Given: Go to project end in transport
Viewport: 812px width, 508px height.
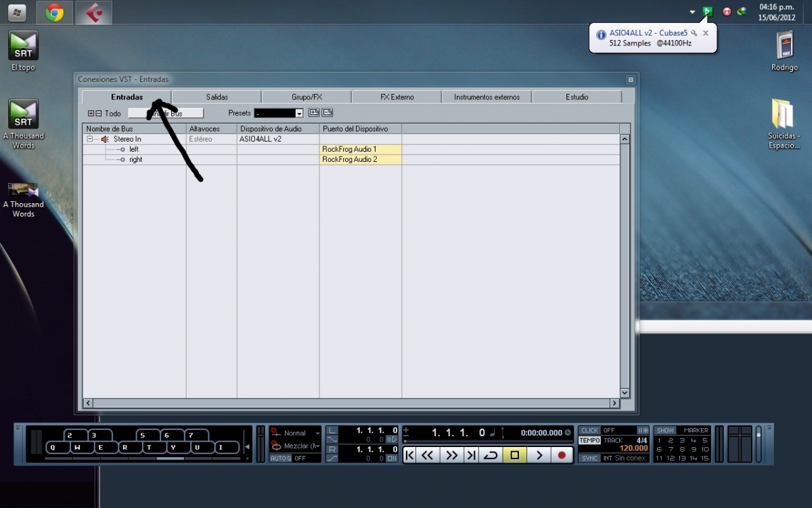Looking at the screenshot, I should [x=472, y=455].
